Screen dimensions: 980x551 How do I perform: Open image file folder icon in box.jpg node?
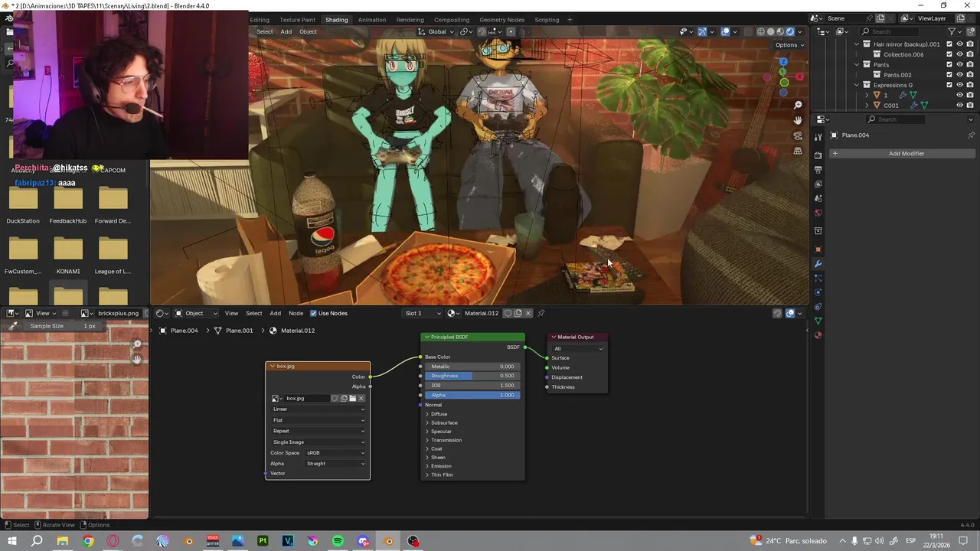[352, 398]
